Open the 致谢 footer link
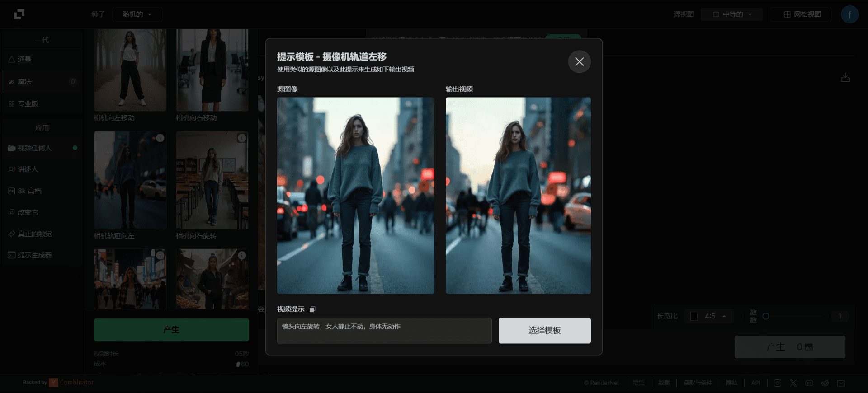The height and width of the screenshot is (393, 868). coord(664,383)
